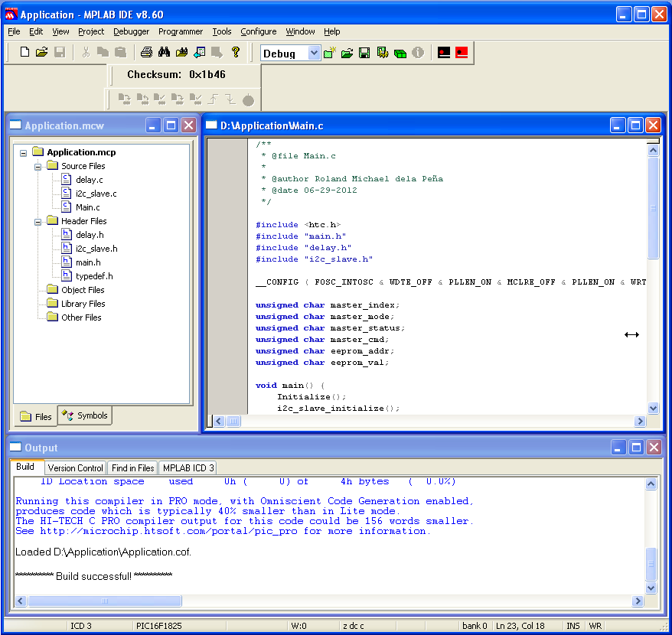The image size is (672, 635).
Task: Click WR indicator in status bar
Action: pos(595,626)
